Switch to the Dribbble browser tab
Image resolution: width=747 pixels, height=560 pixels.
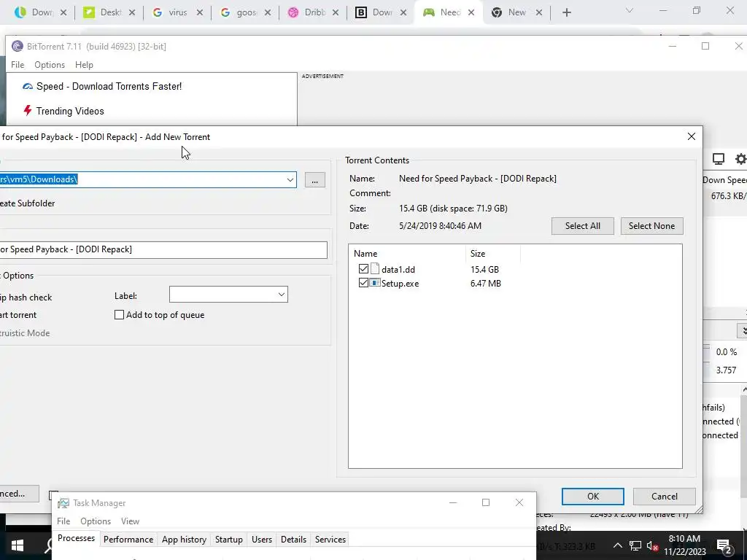[314, 13]
